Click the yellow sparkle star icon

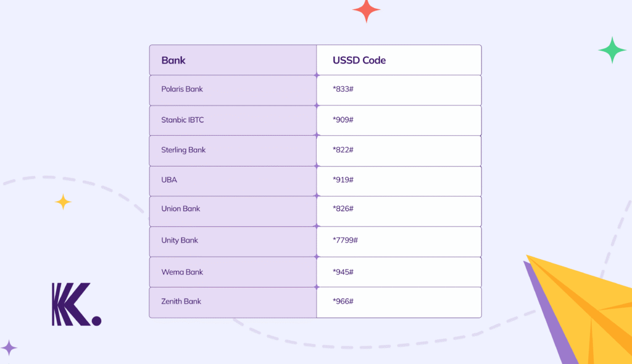pyautogui.click(x=63, y=202)
